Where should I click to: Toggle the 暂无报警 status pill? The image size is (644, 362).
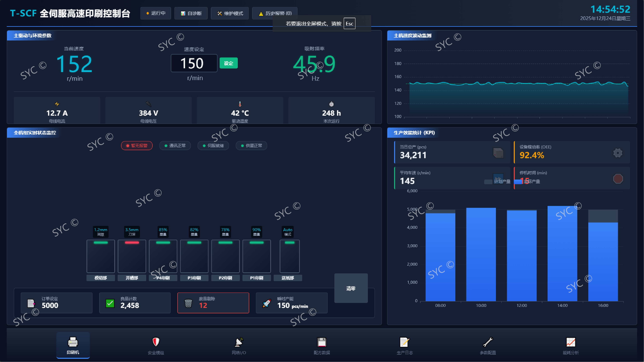pyautogui.click(x=137, y=146)
